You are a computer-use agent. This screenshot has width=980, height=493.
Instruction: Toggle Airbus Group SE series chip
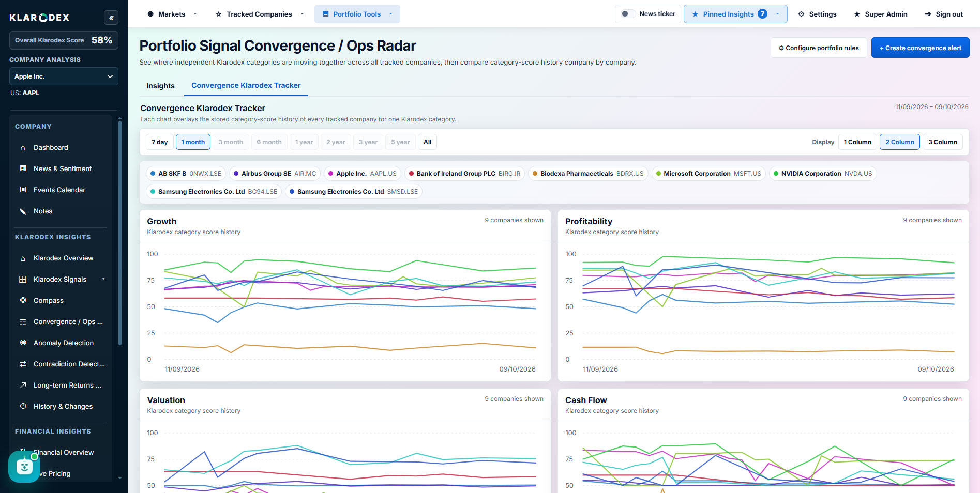tap(275, 174)
